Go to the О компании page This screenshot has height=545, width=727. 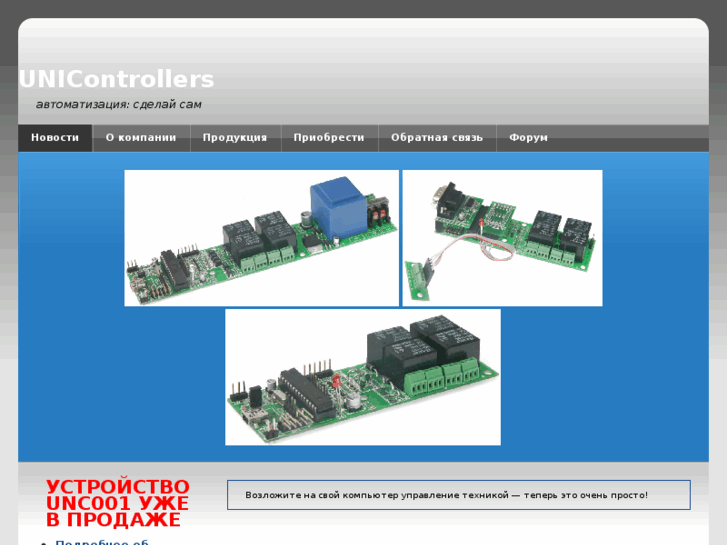click(x=141, y=138)
